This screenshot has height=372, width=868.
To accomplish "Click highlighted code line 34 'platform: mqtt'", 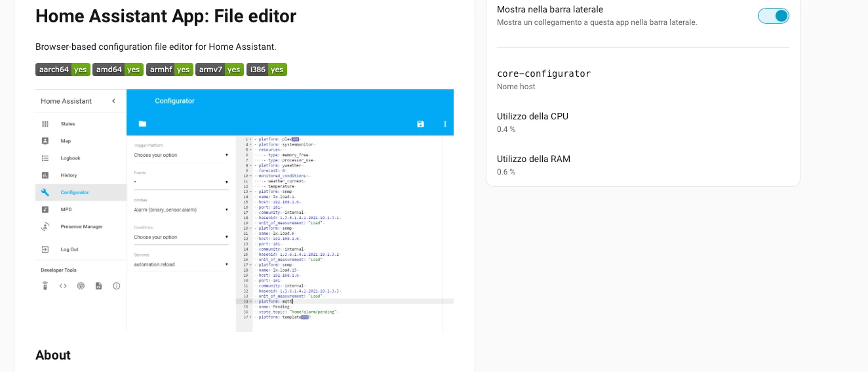I will (345, 301).
